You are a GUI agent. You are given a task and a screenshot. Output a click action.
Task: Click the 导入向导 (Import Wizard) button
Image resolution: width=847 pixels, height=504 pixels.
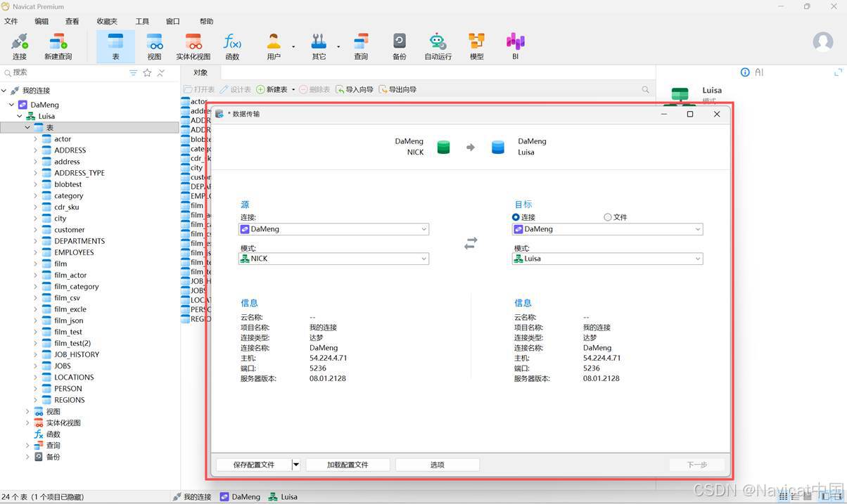click(354, 89)
